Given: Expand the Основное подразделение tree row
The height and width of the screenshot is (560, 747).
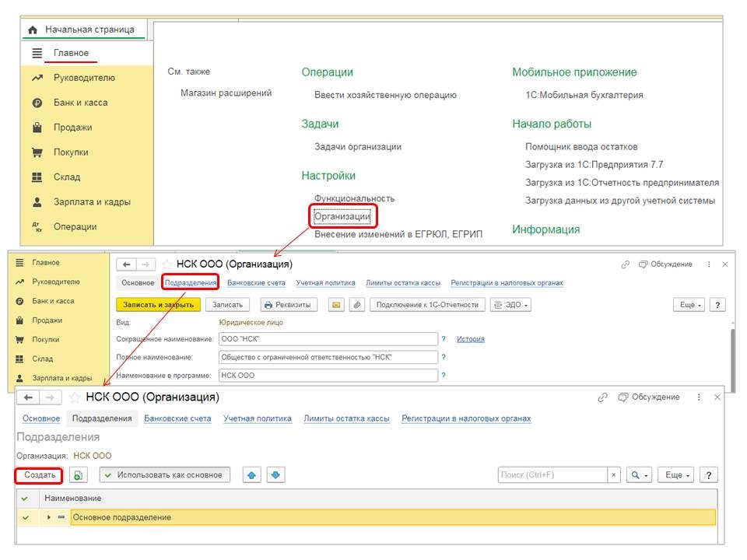Looking at the screenshot, I should (x=48, y=517).
